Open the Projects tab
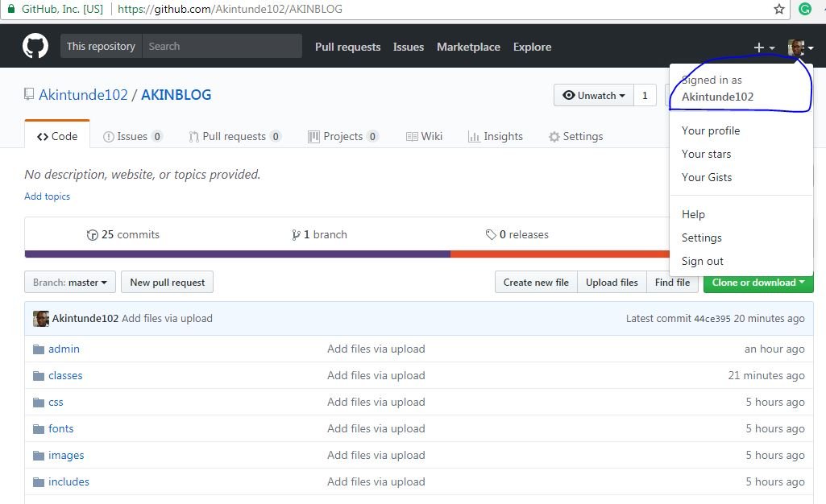826x504 pixels. click(x=343, y=136)
